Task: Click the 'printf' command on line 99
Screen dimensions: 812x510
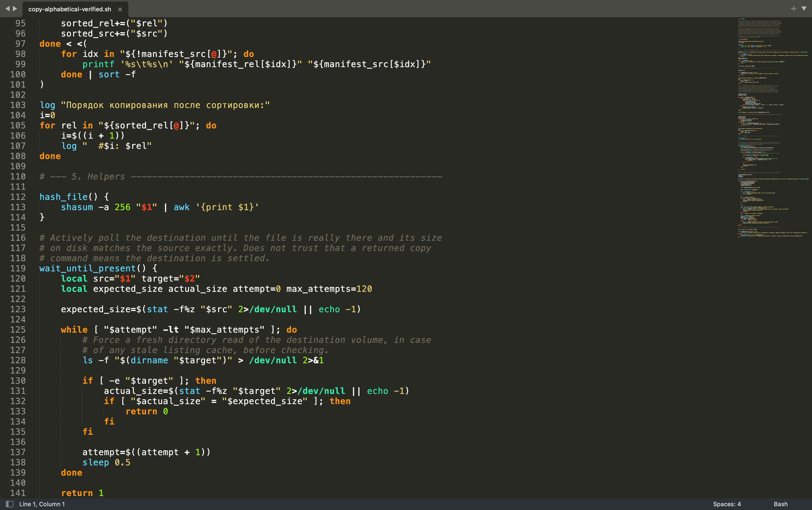Action: click(99, 64)
